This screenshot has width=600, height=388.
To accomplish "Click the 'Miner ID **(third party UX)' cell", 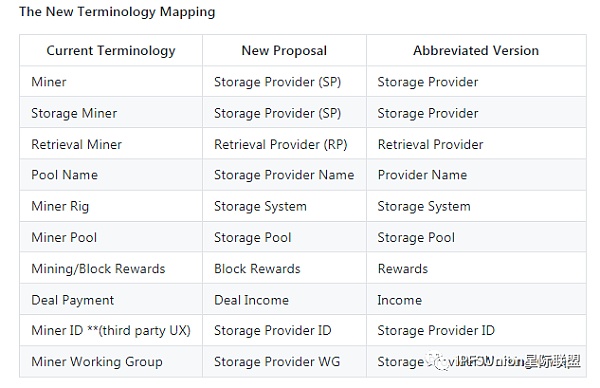I will pos(111,330).
